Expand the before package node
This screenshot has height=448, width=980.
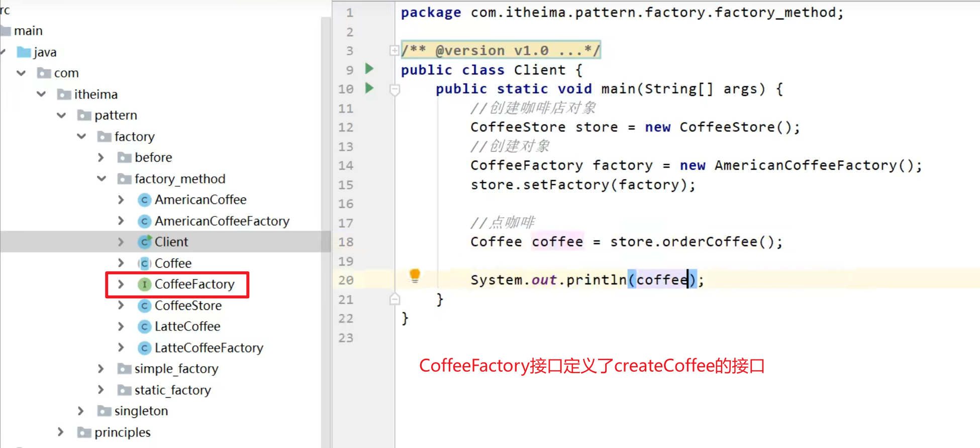pos(101,158)
